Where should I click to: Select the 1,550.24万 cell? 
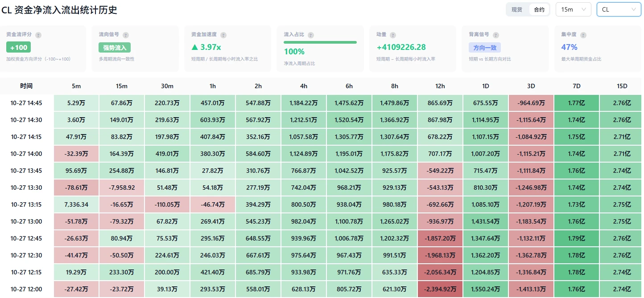485,289
